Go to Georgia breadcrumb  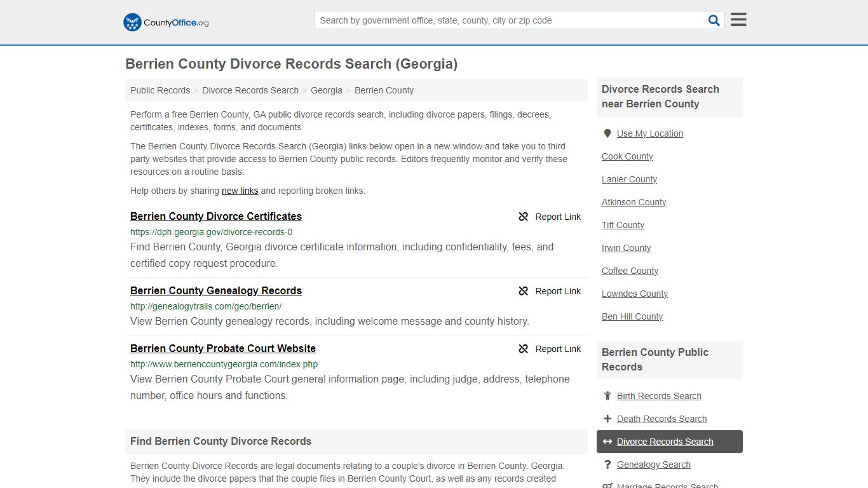click(327, 90)
